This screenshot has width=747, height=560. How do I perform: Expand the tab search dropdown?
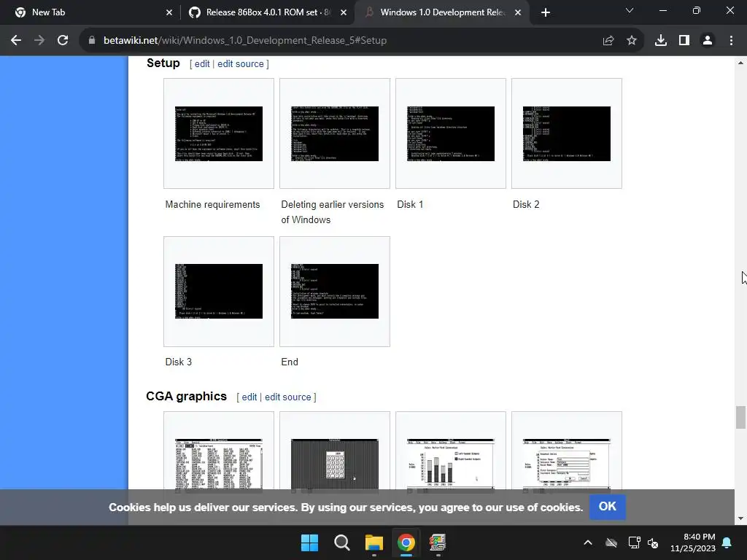(630, 10)
